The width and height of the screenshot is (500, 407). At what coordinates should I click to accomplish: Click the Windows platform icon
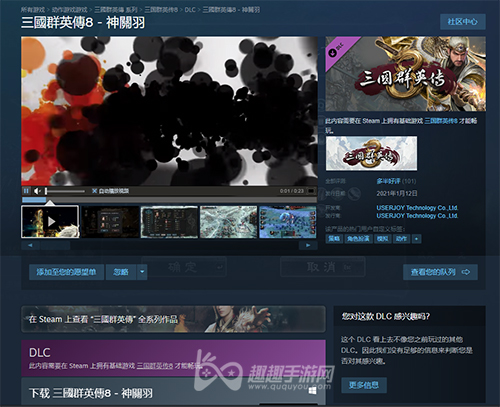coord(312,391)
